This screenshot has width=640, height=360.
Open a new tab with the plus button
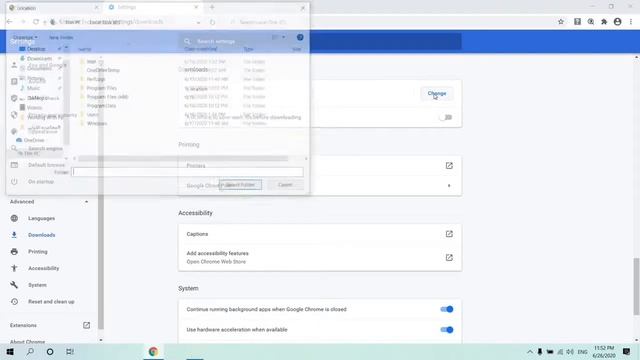212,7
